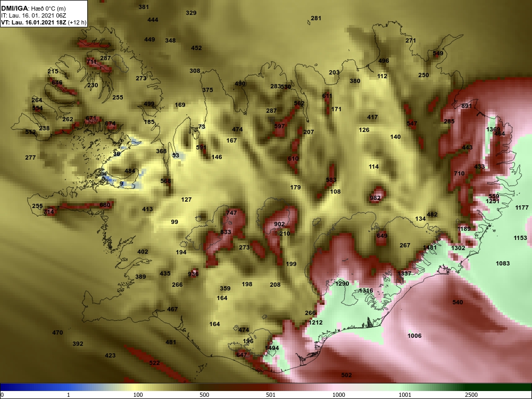This screenshot has height=399, width=532.
Task: Click the map value 452
Action: [196, 48]
